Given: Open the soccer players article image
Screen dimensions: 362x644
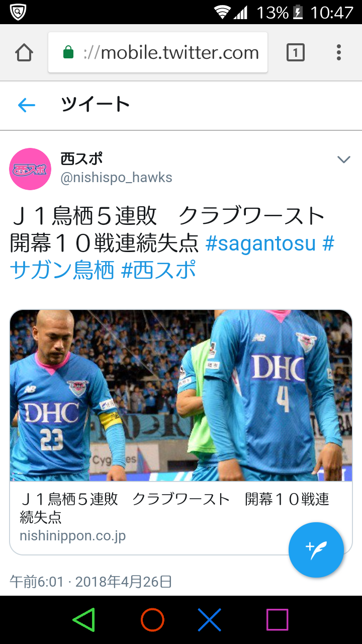Looking at the screenshot, I should (x=181, y=395).
